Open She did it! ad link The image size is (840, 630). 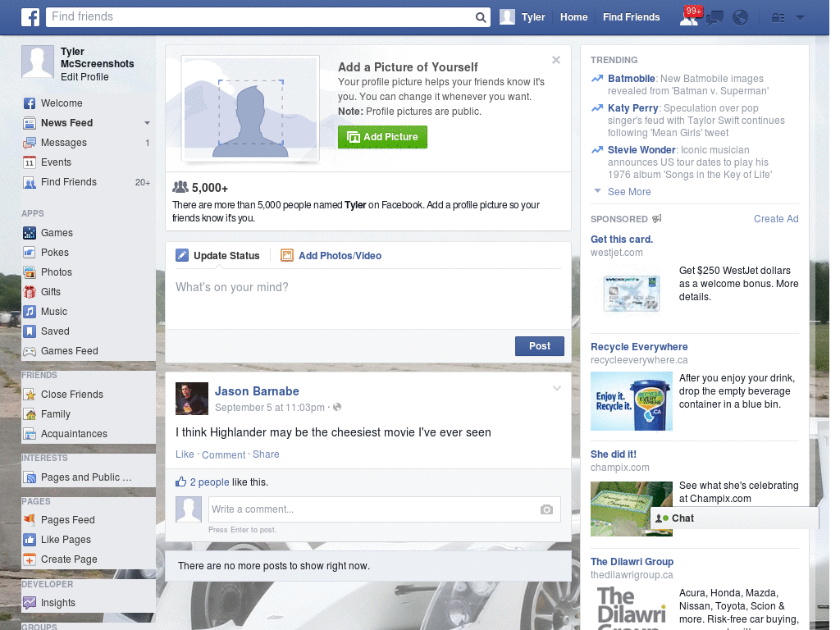click(614, 454)
